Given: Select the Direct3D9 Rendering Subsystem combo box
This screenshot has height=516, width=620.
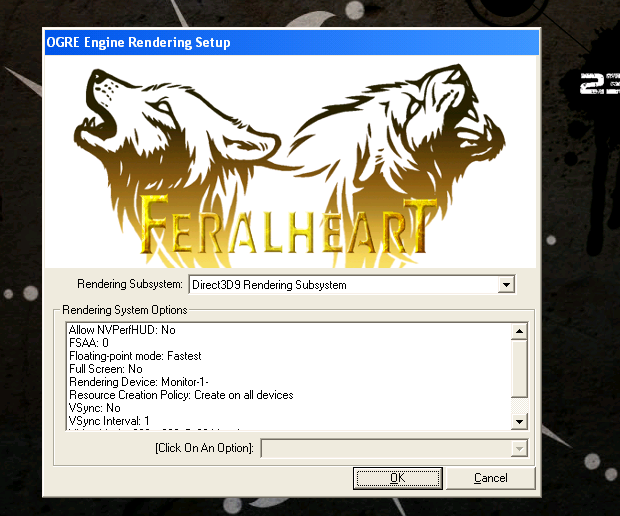Looking at the screenshot, I should (x=352, y=285).
